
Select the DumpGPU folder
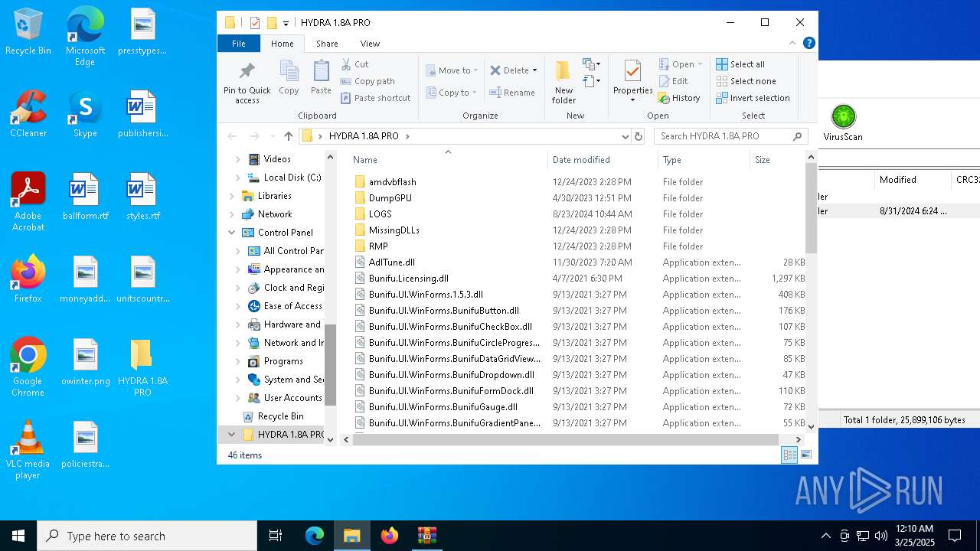coord(390,198)
